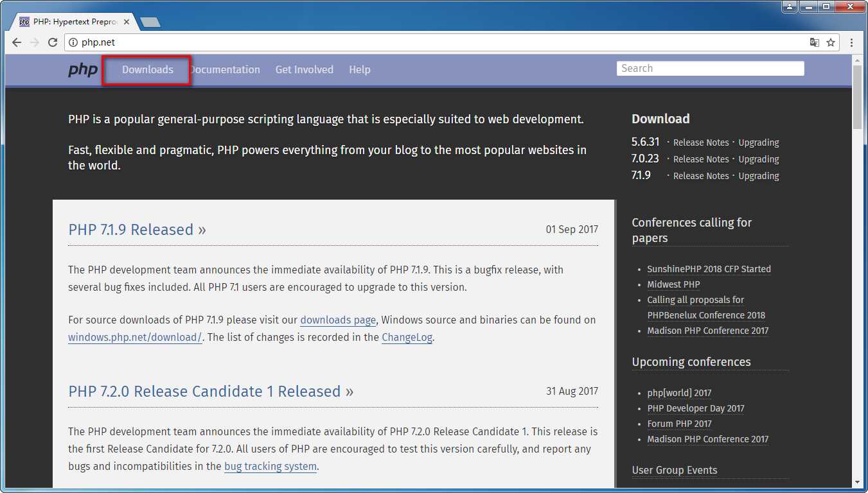Click the scrollbar up arrow
Viewport: 868px width, 493px height.
[x=857, y=60]
